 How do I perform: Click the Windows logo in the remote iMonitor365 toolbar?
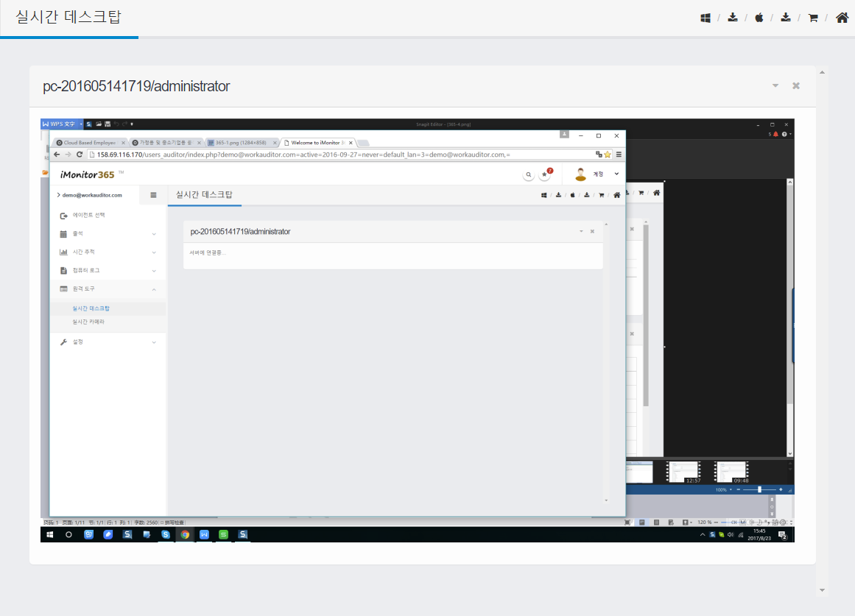click(543, 195)
